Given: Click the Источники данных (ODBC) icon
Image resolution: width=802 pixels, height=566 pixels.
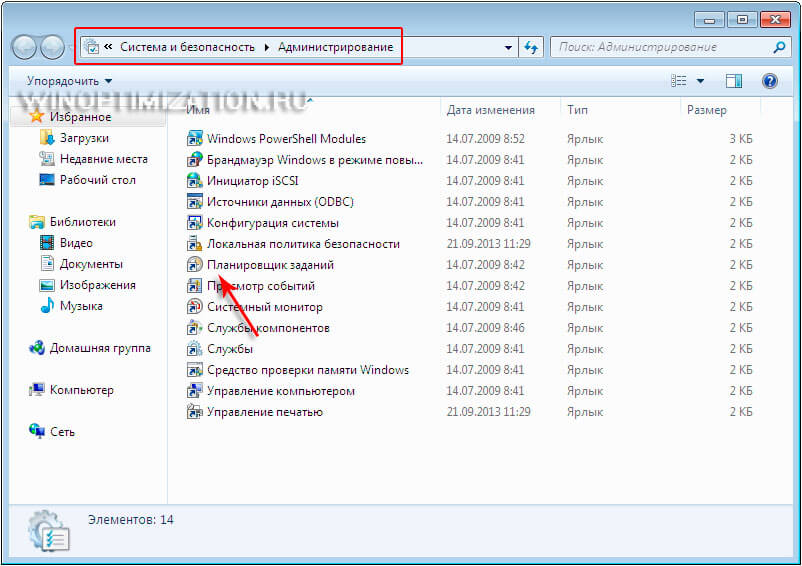Looking at the screenshot, I should pyautogui.click(x=194, y=201).
